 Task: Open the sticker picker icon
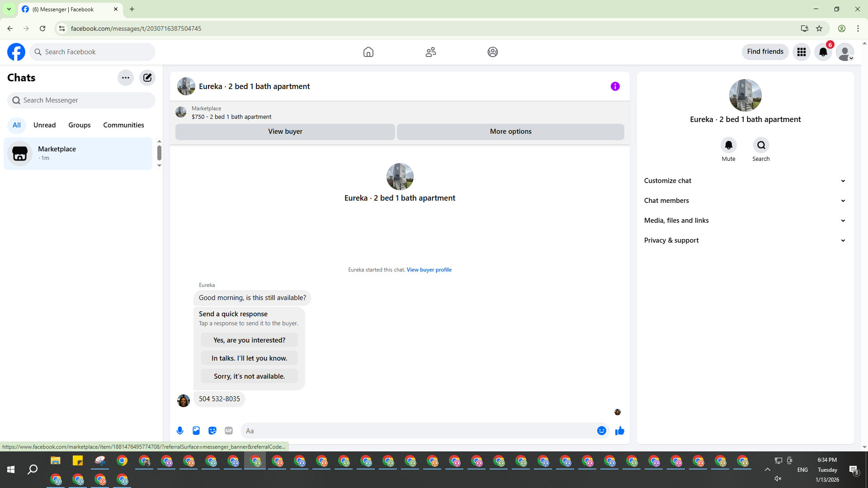tap(212, 431)
